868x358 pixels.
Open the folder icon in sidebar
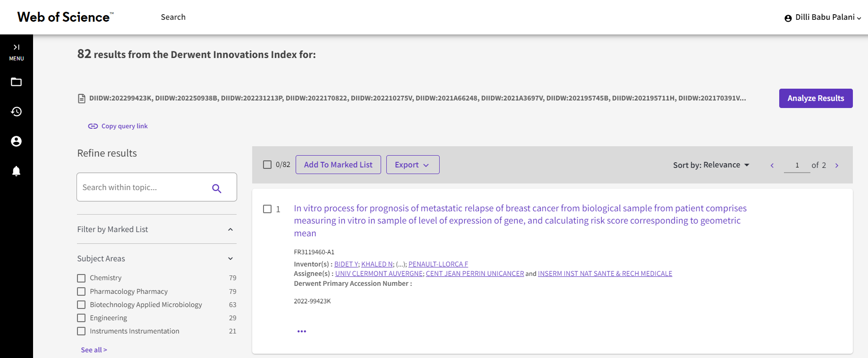click(17, 82)
